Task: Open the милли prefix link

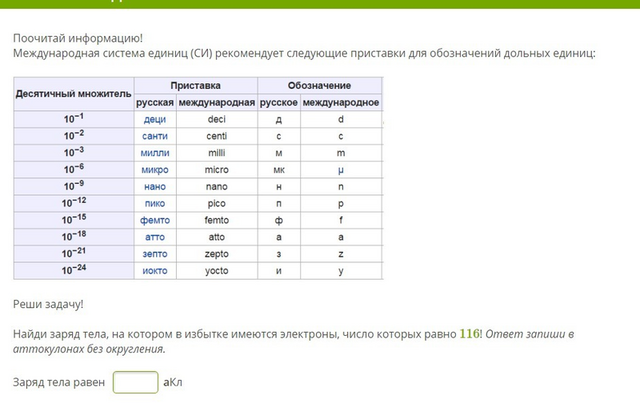Action: (x=155, y=153)
